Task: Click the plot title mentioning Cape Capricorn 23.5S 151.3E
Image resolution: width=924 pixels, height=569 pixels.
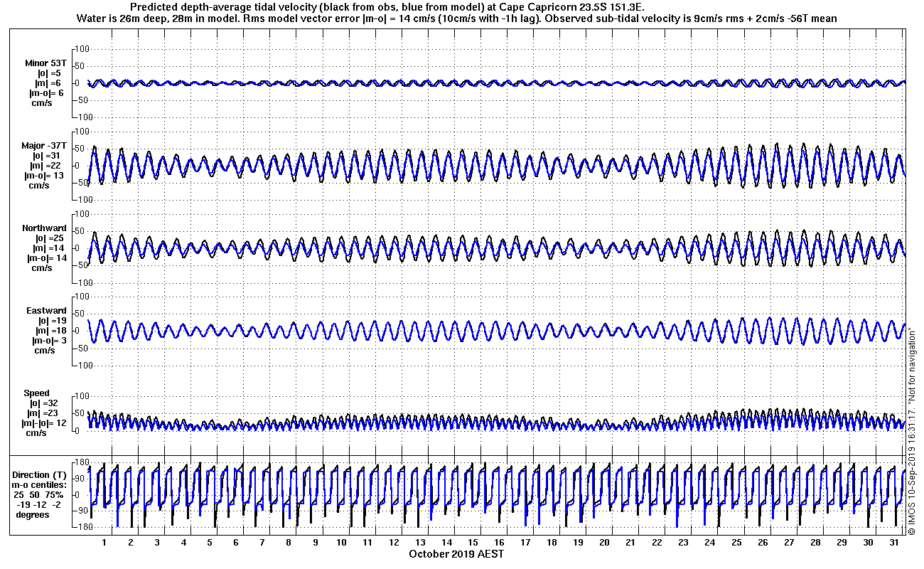Action: (x=387, y=6)
